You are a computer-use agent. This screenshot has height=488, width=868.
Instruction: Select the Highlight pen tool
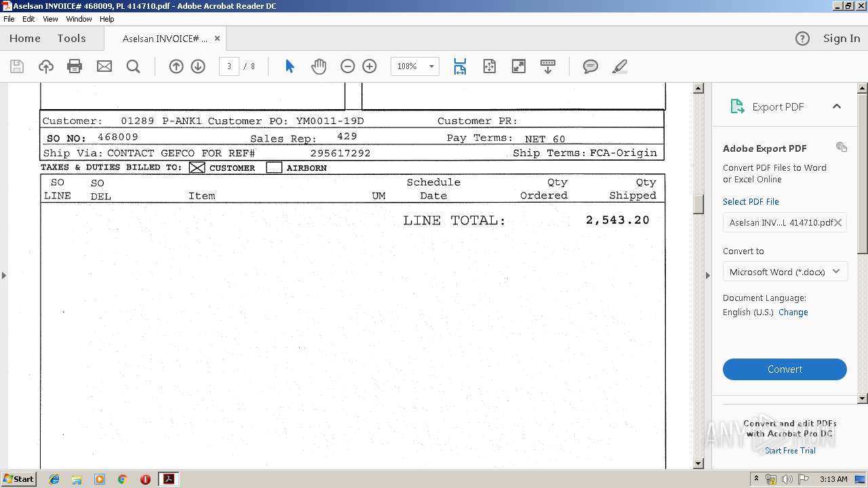click(619, 66)
